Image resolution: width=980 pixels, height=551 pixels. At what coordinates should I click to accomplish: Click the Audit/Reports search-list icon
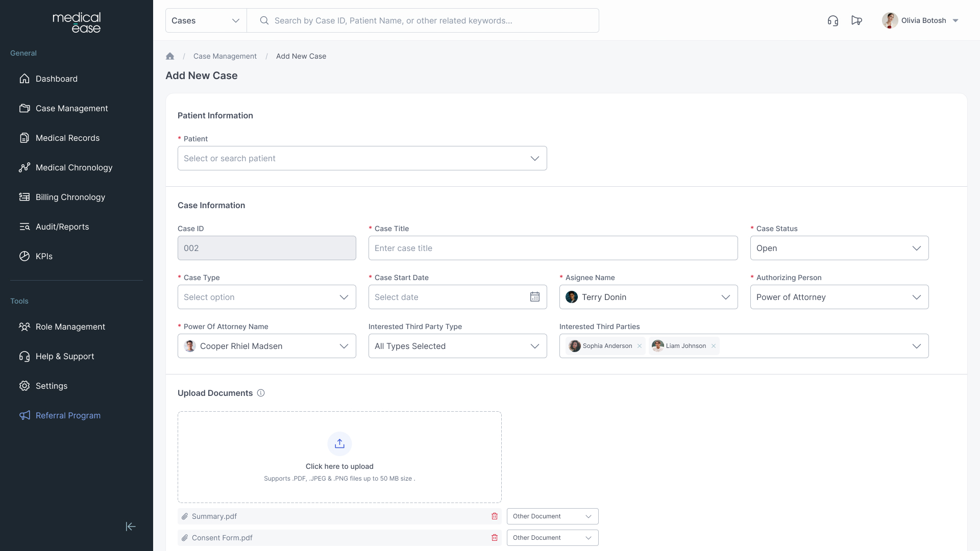point(24,227)
